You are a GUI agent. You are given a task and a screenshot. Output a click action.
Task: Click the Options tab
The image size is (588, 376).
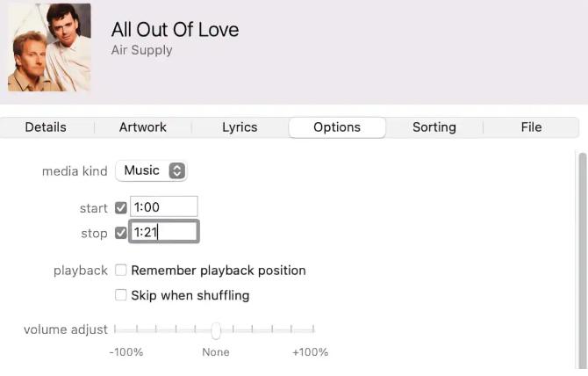pos(337,127)
